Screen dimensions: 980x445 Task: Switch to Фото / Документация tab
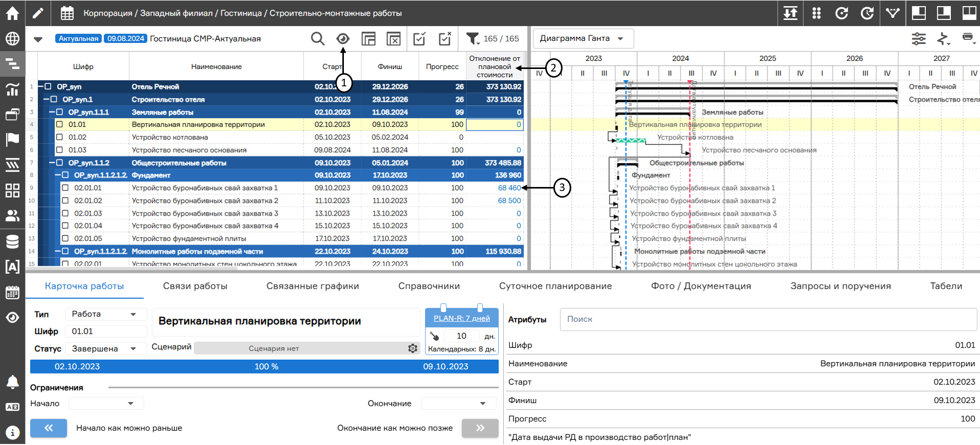tap(701, 286)
